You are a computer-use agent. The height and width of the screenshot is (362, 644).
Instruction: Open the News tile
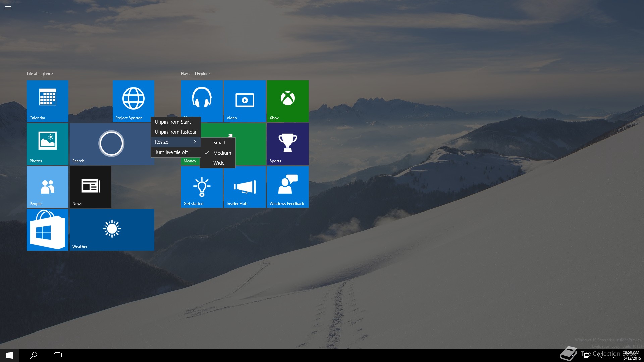tap(91, 187)
